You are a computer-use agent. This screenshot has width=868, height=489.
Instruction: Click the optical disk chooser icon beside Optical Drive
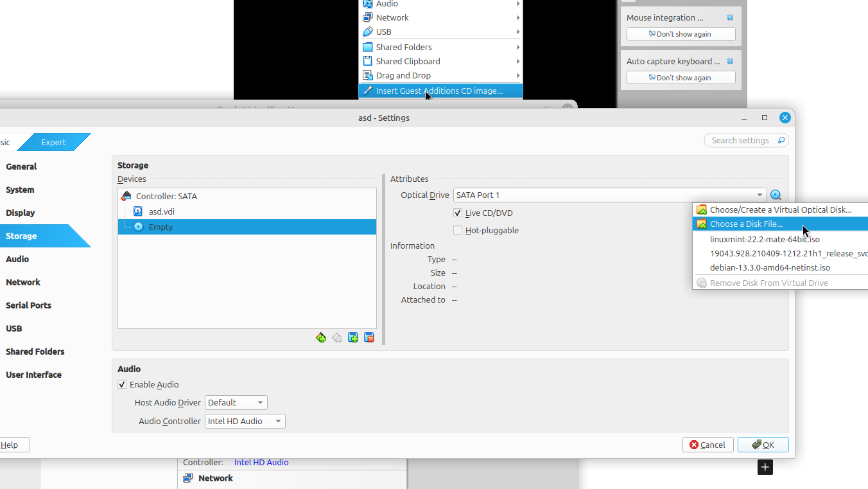pyautogui.click(x=776, y=195)
